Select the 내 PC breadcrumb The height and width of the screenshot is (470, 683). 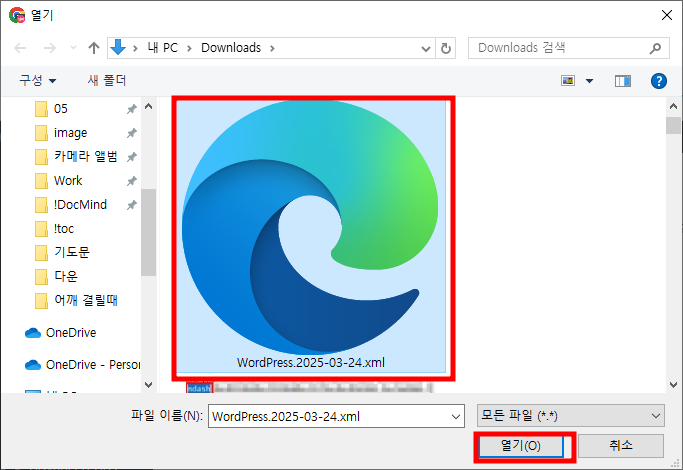pyautogui.click(x=162, y=47)
